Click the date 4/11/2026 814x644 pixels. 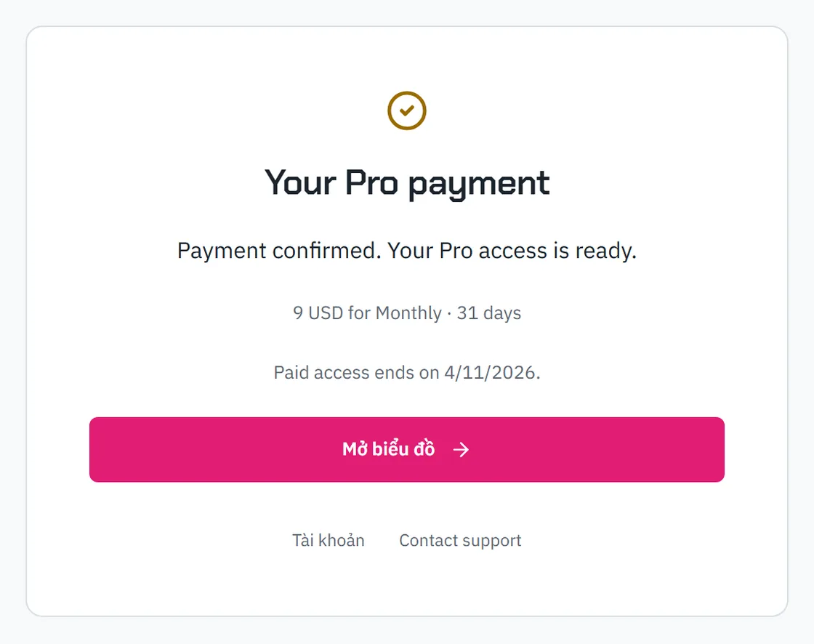490,372
